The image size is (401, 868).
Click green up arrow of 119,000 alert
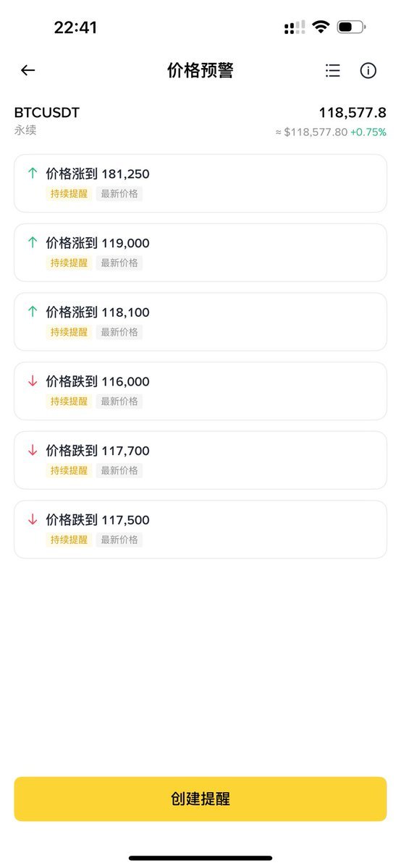32,243
